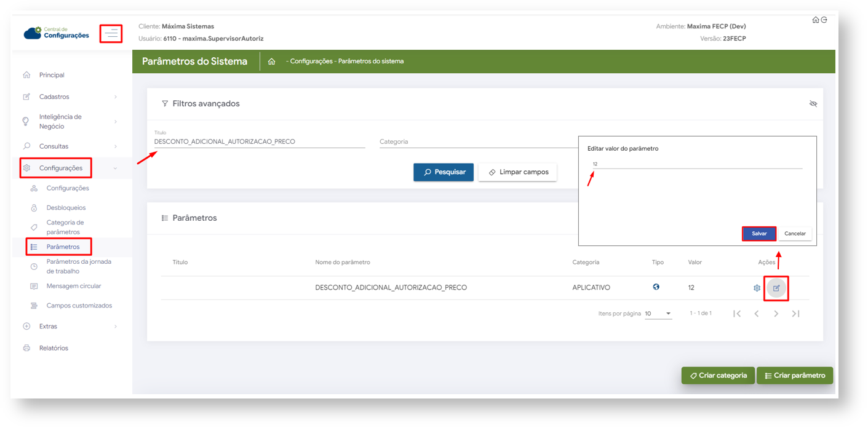Click the hamburger menu icon to collapse the sidebar

(111, 33)
